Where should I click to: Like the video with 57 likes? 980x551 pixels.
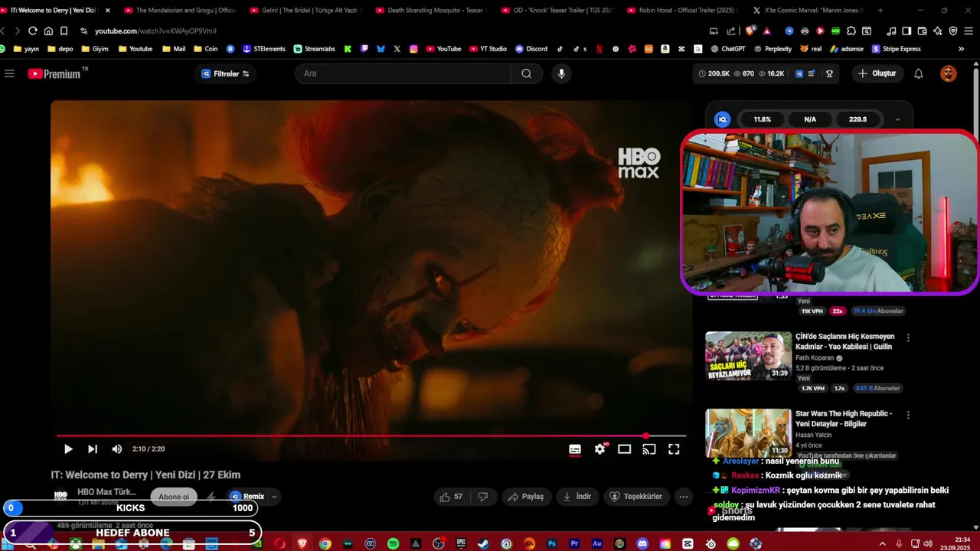tap(451, 497)
